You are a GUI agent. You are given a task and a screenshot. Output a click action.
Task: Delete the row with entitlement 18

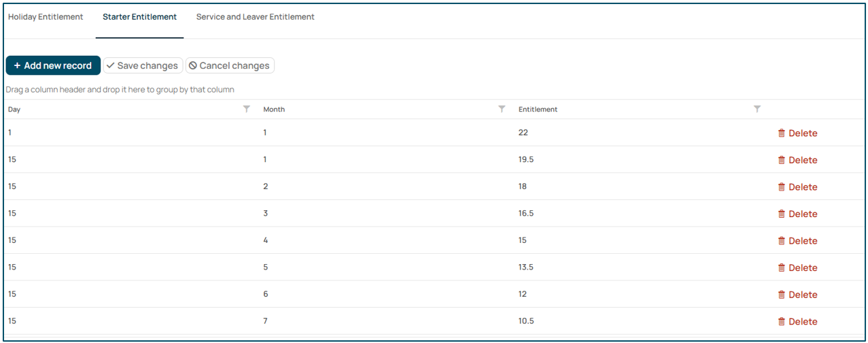click(x=797, y=187)
